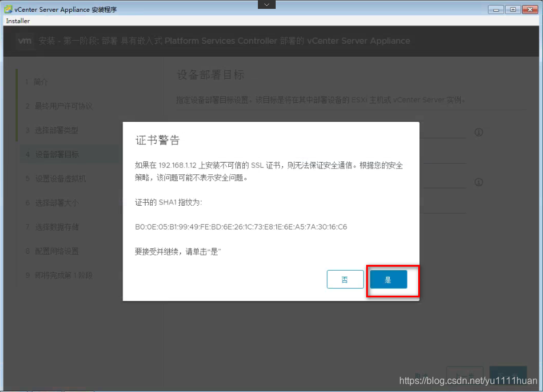
Task: Select step 5 设置设备虚拟机
Action: click(56, 179)
